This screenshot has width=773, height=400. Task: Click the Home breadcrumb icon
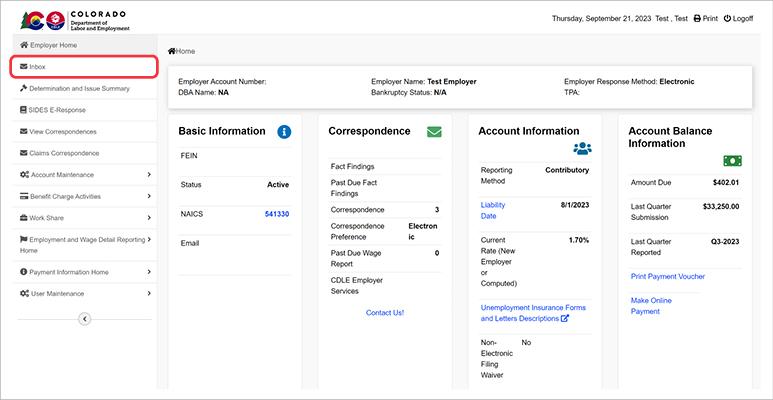(172, 51)
